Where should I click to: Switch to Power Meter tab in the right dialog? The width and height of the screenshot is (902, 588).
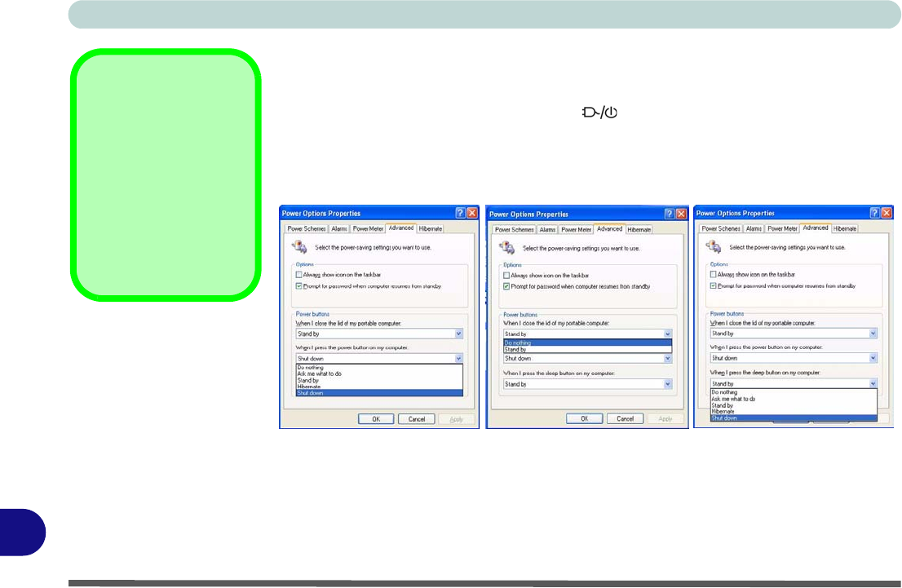(x=782, y=228)
